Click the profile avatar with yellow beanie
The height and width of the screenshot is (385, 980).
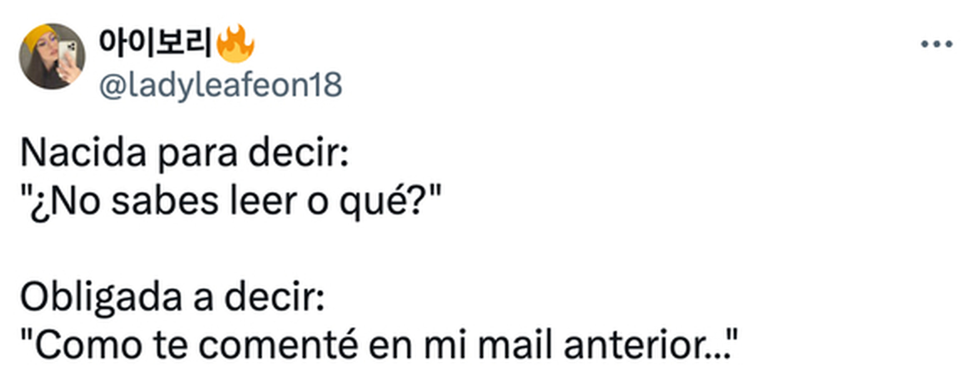click(52, 56)
